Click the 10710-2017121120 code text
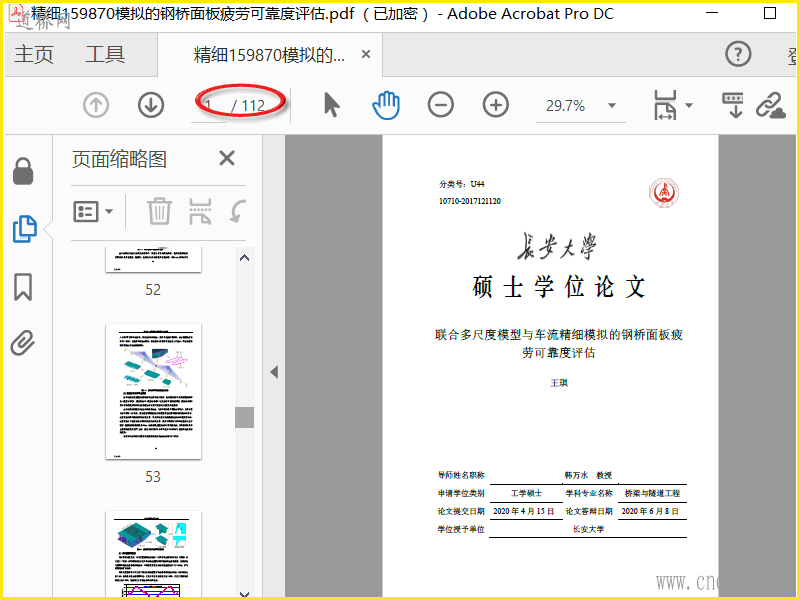This screenshot has width=800, height=600. click(470, 201)
